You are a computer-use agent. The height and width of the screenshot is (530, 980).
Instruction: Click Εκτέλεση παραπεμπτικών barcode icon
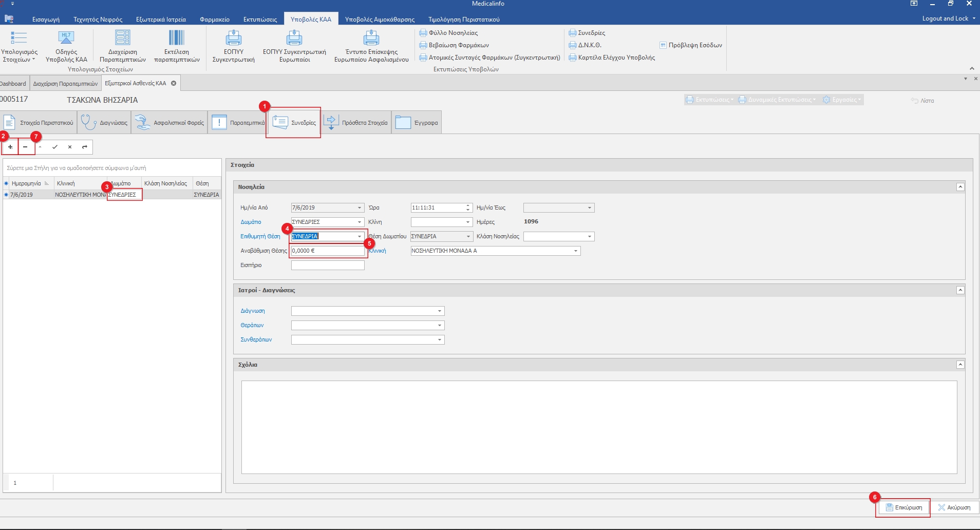coord(177,38)
